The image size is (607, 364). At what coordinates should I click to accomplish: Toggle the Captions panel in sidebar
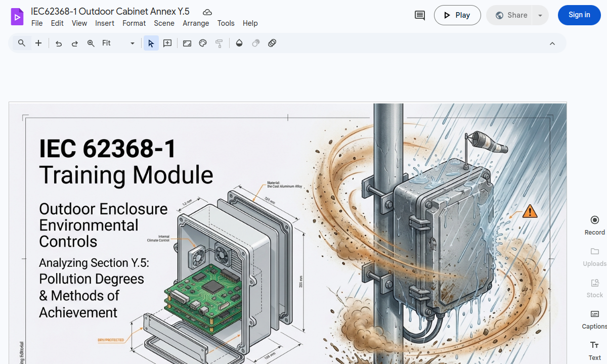coord(594,319)
